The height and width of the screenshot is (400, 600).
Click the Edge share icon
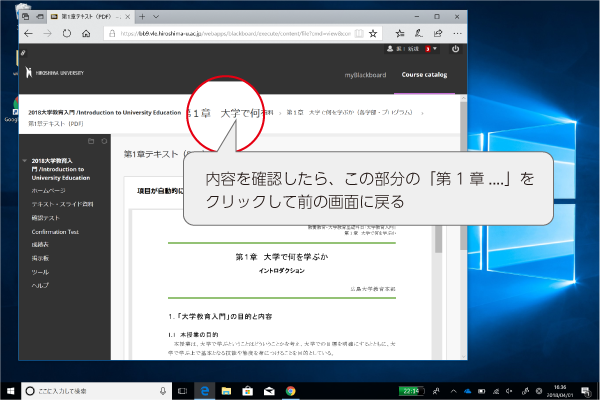click(x=438, y=34)
